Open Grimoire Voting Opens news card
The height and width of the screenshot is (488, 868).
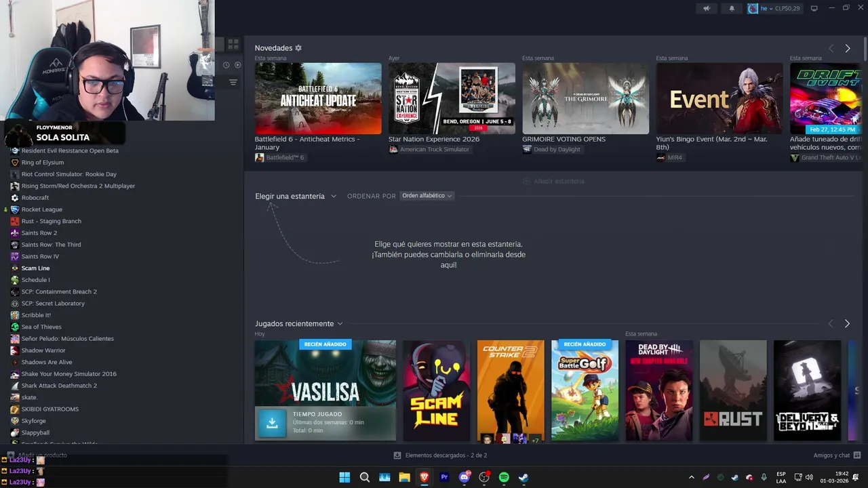pyautogui.click(x=585, y=98)
